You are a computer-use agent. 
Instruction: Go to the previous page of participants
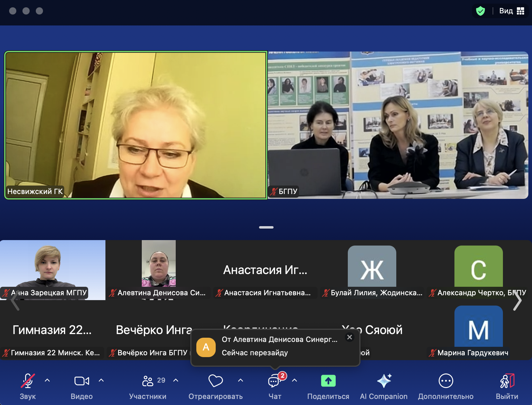coord(15,301)
